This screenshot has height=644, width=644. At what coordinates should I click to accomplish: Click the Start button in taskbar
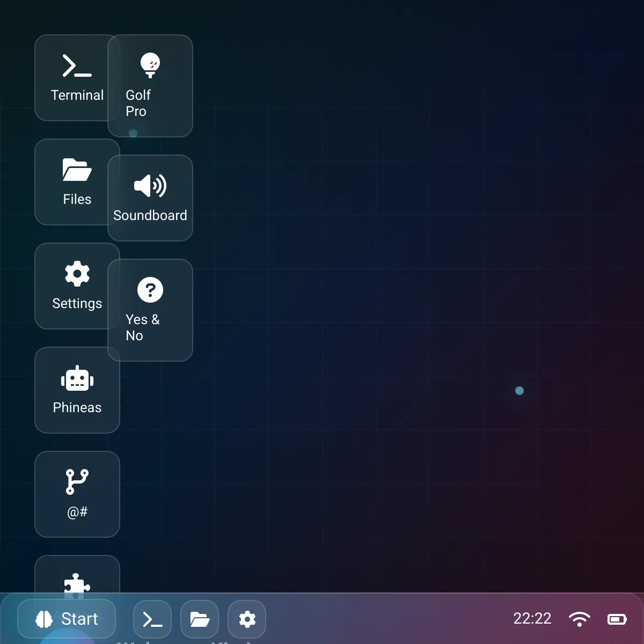coord(67,619)
